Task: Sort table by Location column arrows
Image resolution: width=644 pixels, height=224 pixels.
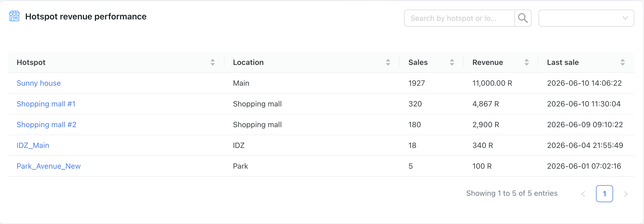Action: [x=388, y=62]
